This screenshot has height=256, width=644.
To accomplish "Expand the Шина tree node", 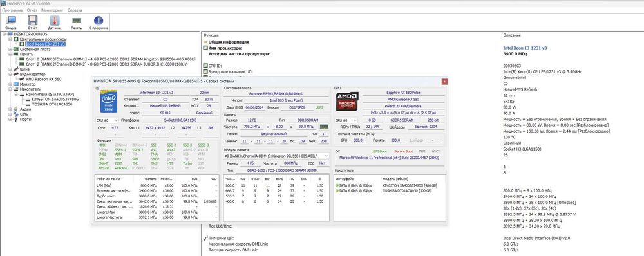I will coord(10,69).
